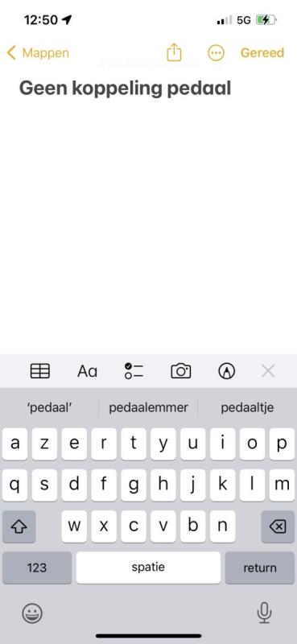Viewport: 297px width, 644px height.
Task: Choose the 'pedaaltje' suggestion
Action: point(247,407)
